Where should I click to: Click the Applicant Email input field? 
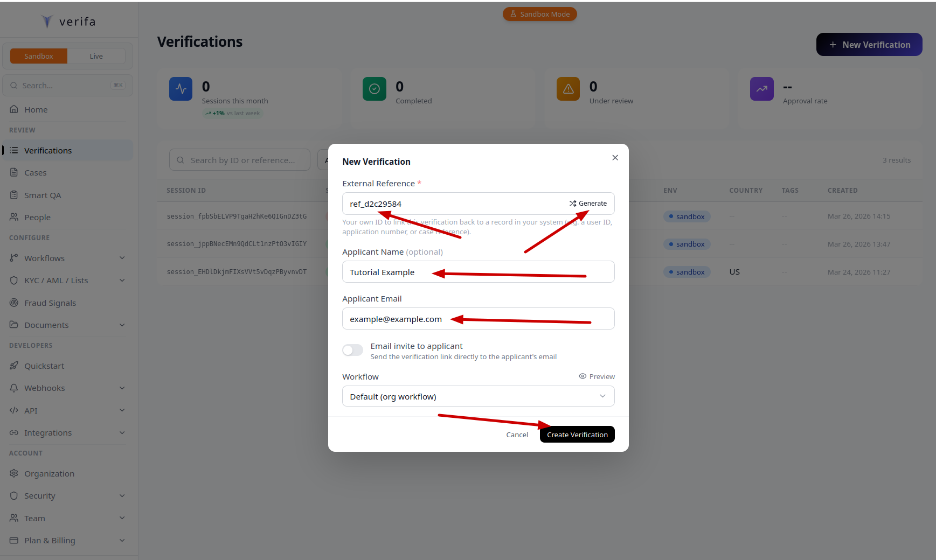478,318
